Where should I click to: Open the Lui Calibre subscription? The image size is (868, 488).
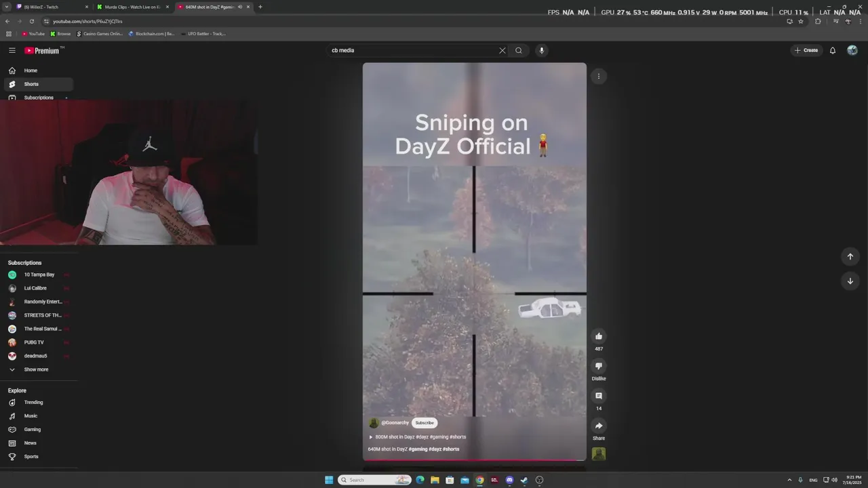click(x=39, y=288)
